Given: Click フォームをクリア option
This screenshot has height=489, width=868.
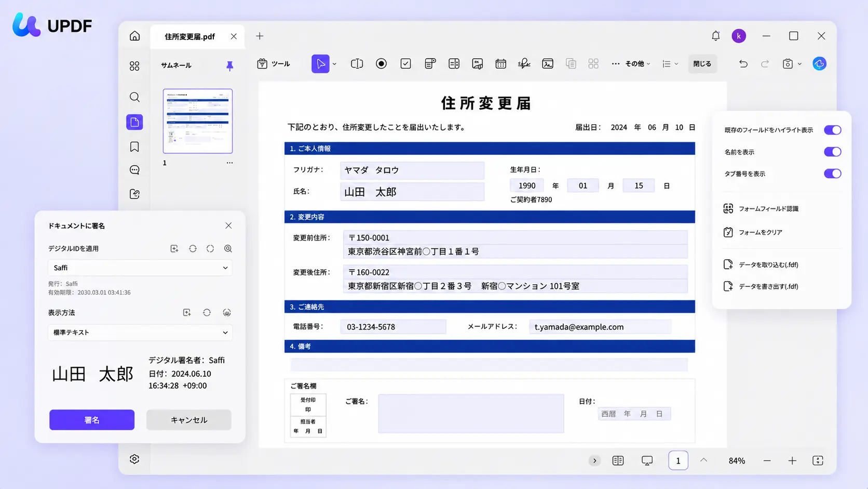Looking at the screenshot, I should [x=753, y=232].
